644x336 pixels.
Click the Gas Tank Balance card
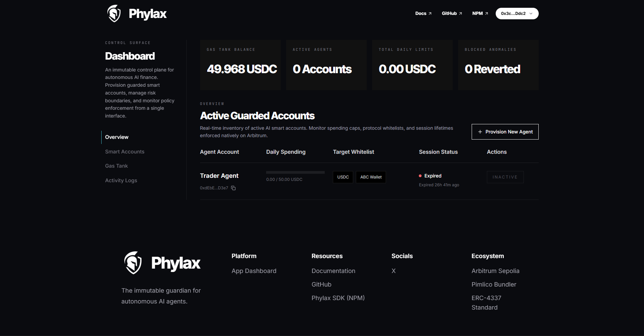pos(240,65)
